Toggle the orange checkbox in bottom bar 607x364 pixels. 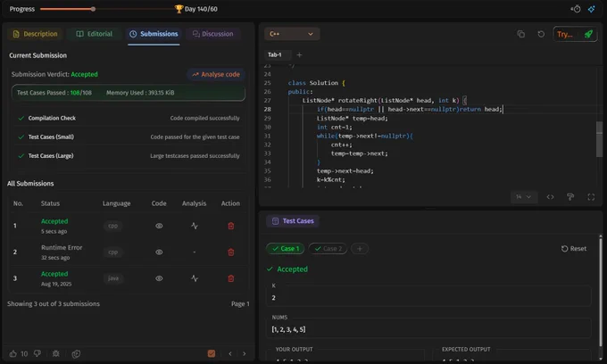(x=212, y=353)
